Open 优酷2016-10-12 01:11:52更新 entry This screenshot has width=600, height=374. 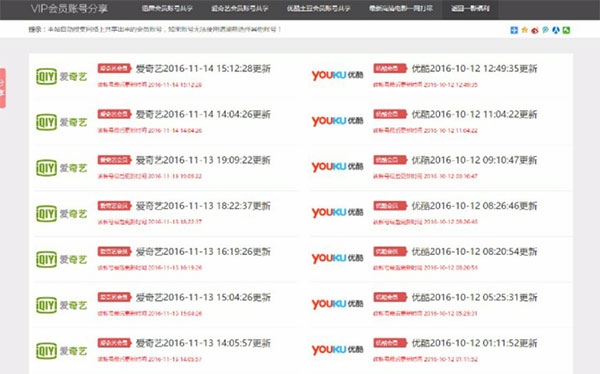pyautogui.click(x=474, y=343)
